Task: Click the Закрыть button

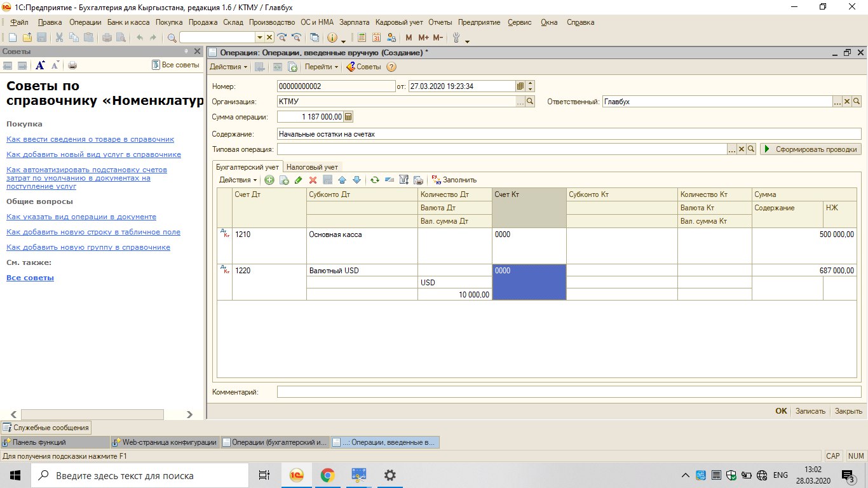Action: pyautogui.click(x=848, y=411)
